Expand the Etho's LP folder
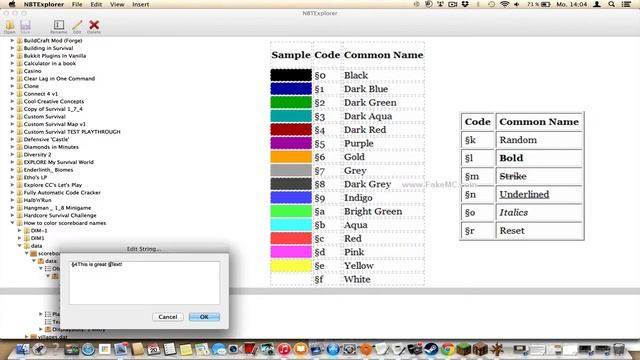 click(x=12, y=177)
